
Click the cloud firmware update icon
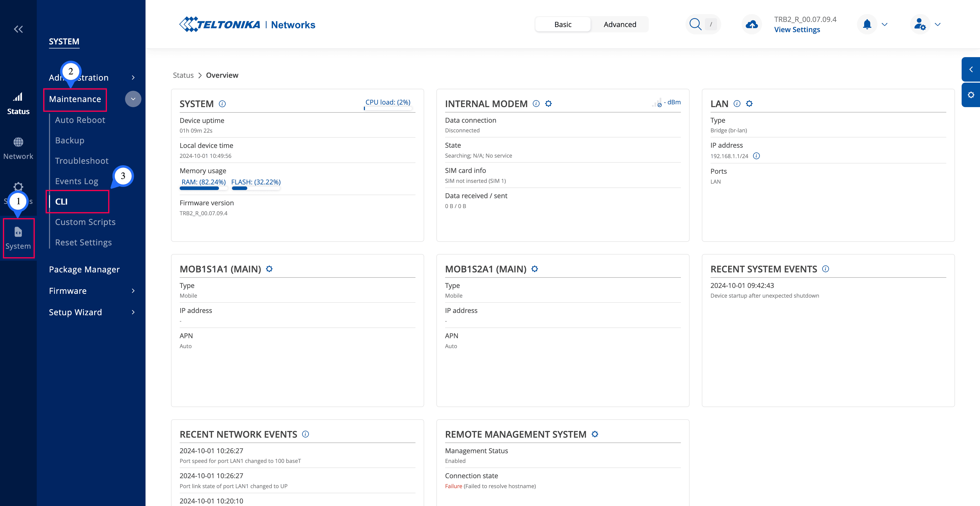[751, 25]
